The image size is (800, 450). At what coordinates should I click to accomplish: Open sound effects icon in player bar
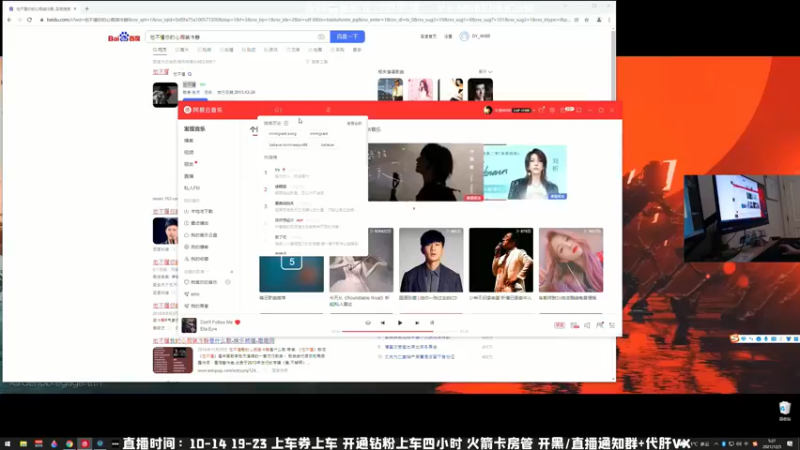click(x=574, y=325)
